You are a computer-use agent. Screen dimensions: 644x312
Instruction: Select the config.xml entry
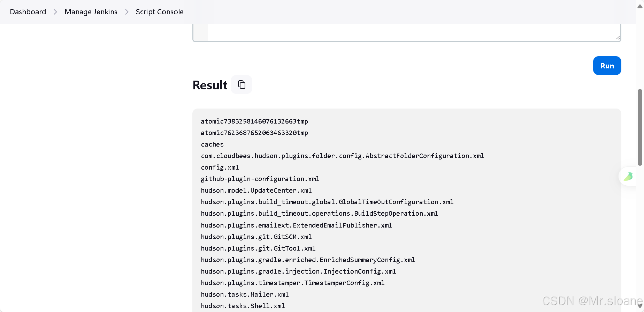click(x=220, y=168)
